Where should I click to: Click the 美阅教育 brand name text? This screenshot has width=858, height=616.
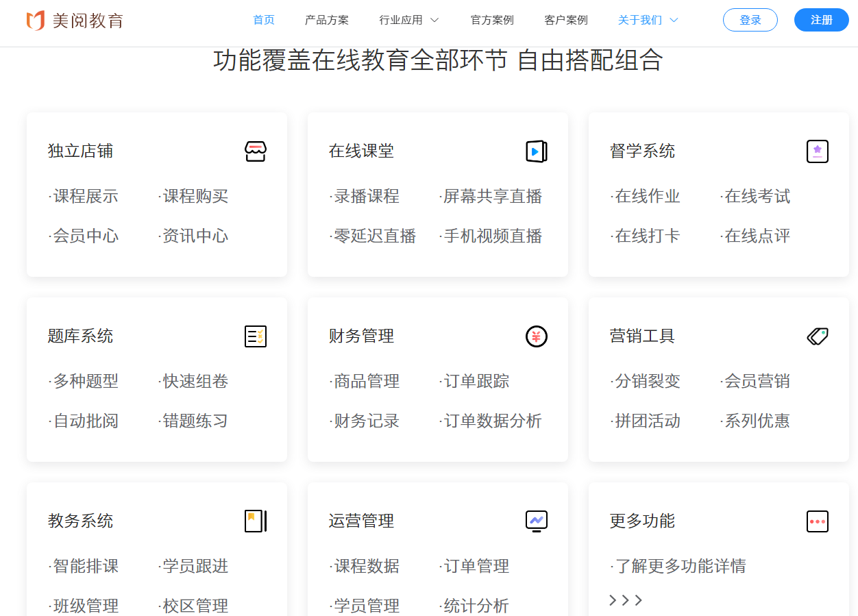coord(88,21)
